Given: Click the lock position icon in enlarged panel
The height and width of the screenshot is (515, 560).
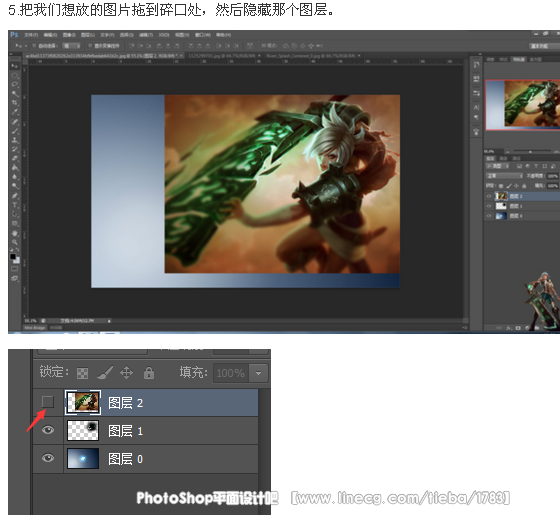Looking at the screenshot, I should tap(126, 372).
